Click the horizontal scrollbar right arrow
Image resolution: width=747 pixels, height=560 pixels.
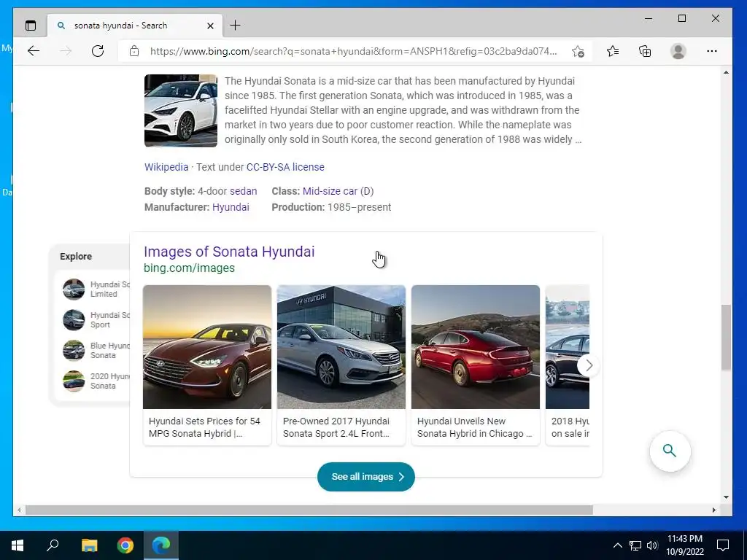713,510
